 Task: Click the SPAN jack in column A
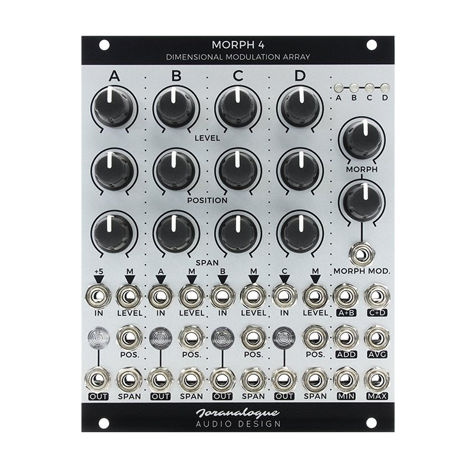(x=129, y=379)
